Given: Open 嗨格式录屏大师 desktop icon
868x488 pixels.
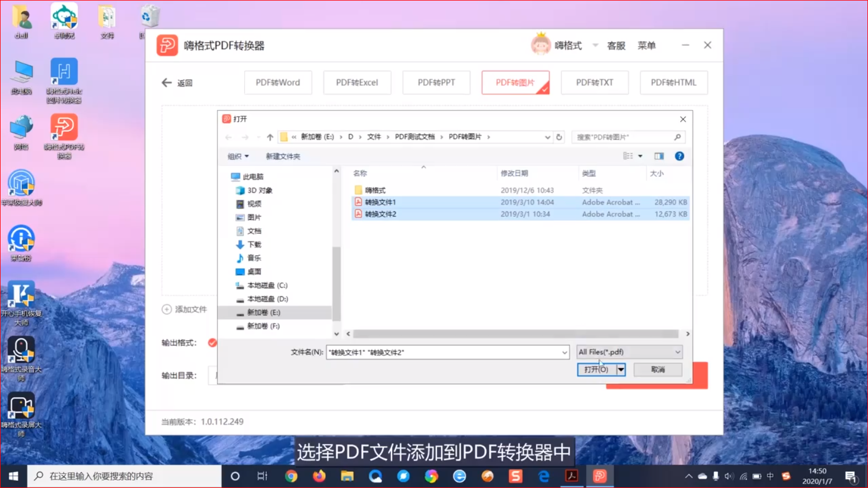Looking at the screenshot, I should 21,414.
